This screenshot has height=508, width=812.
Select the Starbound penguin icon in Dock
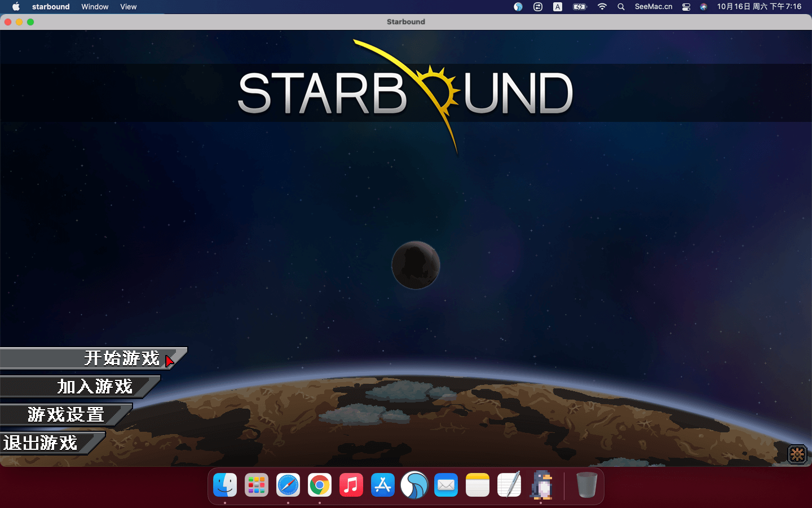click(541, 485)
